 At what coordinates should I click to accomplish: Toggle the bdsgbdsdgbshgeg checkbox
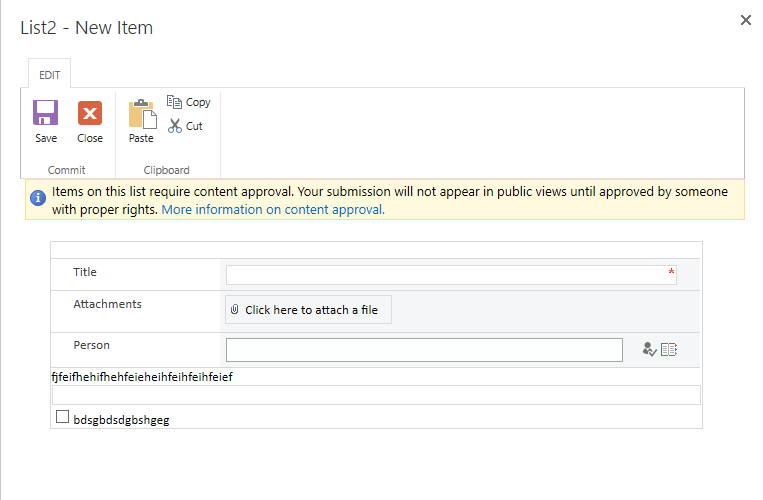(62, 417)
